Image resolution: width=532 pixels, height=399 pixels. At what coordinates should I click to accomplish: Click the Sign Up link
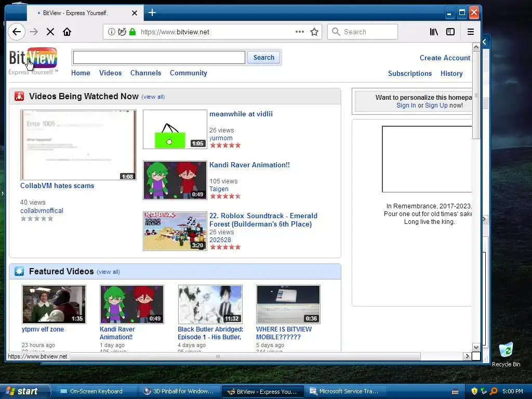point(436,105)
